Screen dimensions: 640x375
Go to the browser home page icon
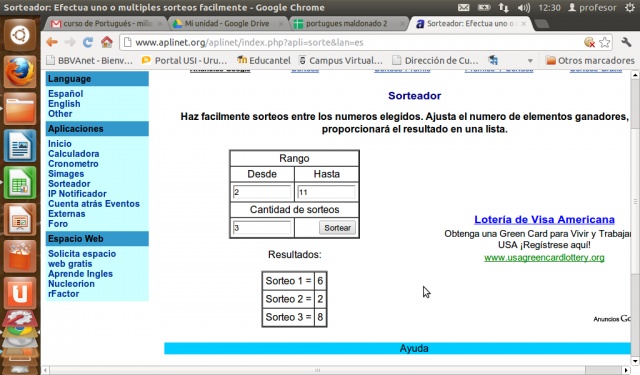(x=107, y=42)
